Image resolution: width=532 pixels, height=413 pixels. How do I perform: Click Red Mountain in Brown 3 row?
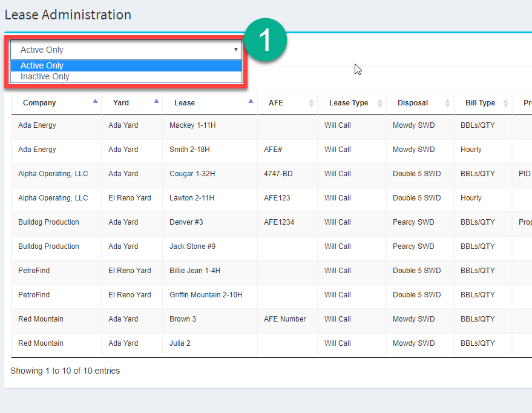click(x=41, y=319)
